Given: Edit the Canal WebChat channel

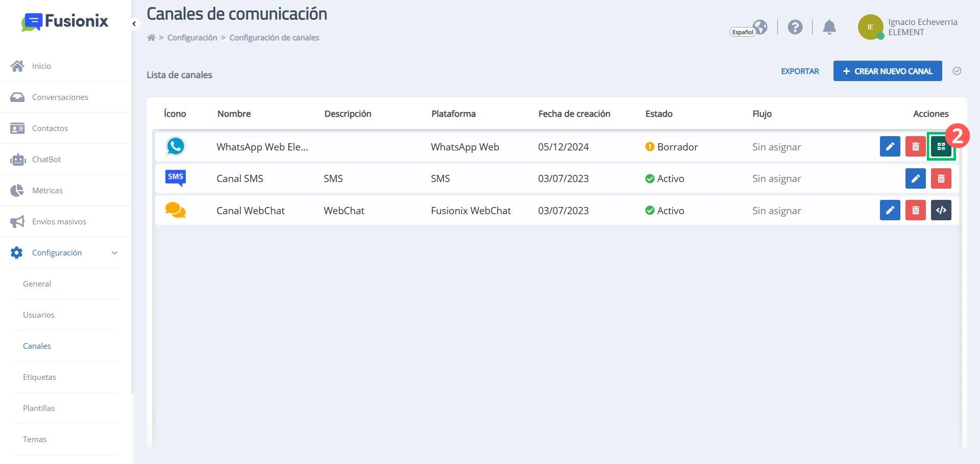Looking at the screenshot, I should tap(890, 210).
